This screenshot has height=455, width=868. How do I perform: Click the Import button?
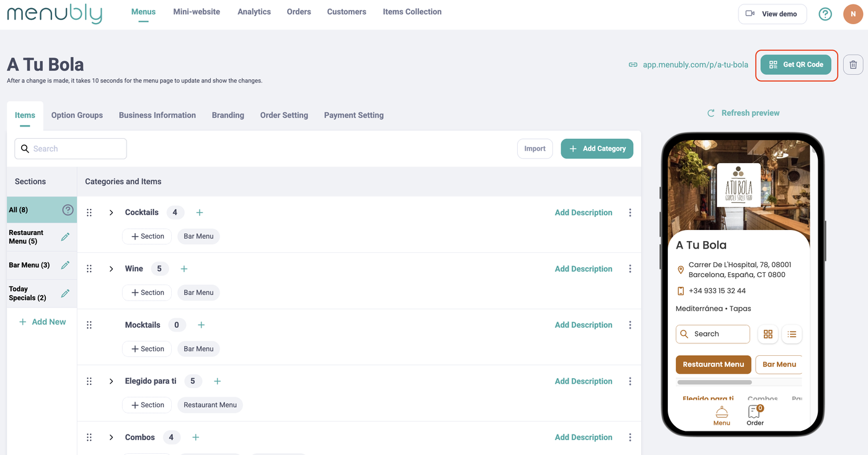534,149
